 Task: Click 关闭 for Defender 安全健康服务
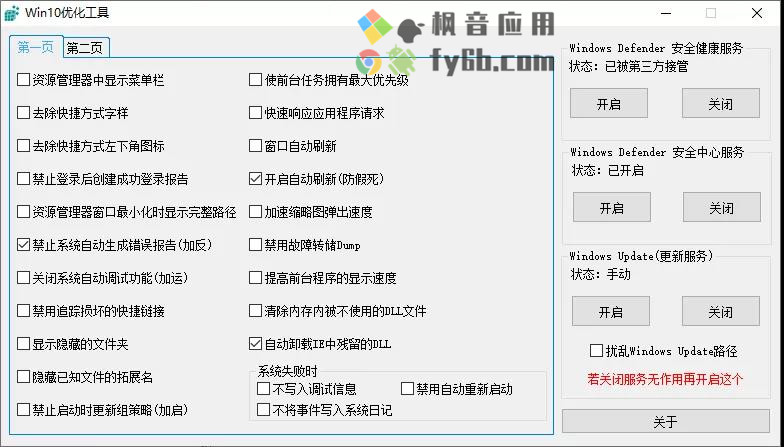click(x=720, y=104)
